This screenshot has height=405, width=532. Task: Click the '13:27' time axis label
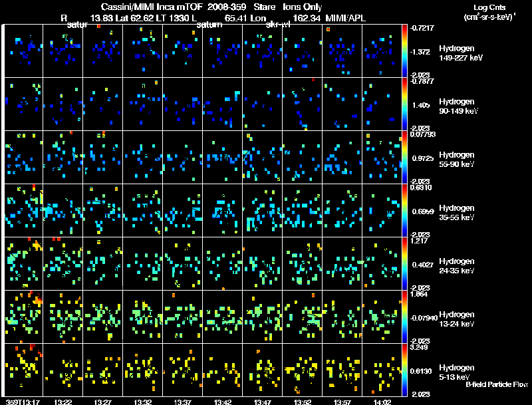[103, 402]
